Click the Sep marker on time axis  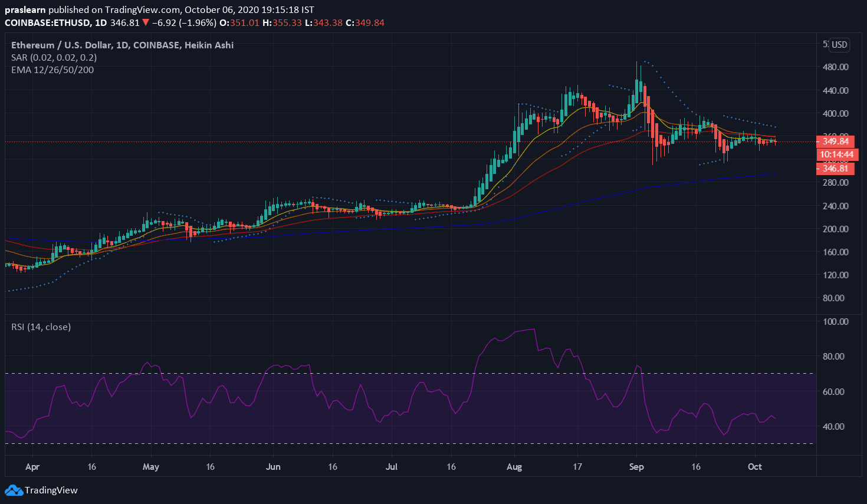(x=636, y=467)
